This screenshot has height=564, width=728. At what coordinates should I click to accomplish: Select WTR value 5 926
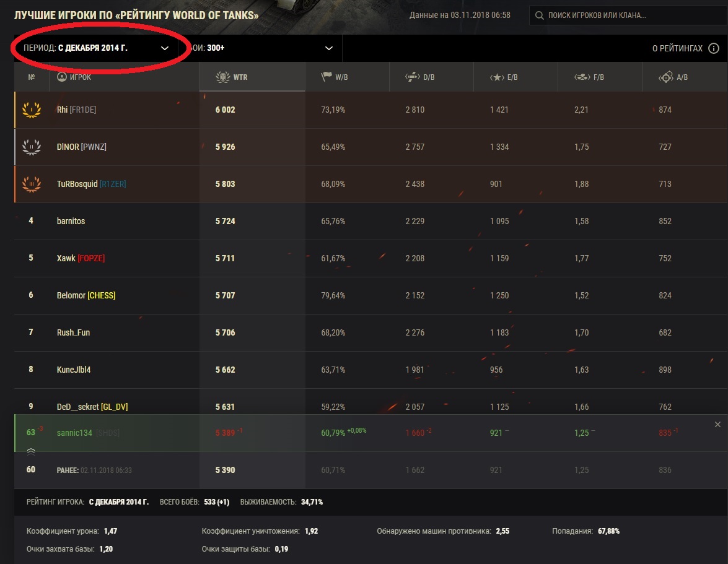[225, 147]
